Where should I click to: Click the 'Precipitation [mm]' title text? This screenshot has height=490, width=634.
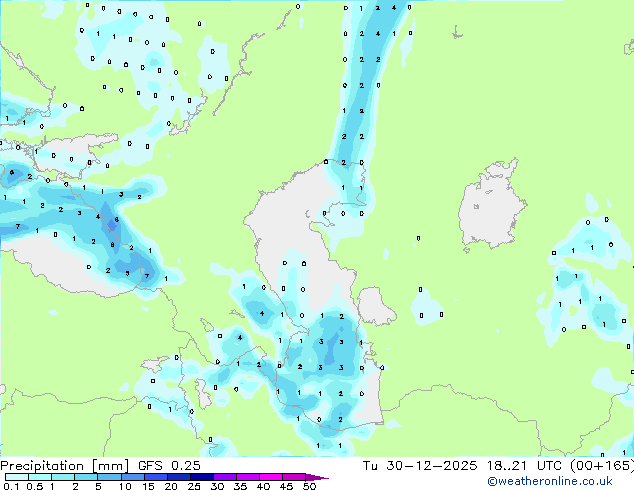[x=65, y=466]
